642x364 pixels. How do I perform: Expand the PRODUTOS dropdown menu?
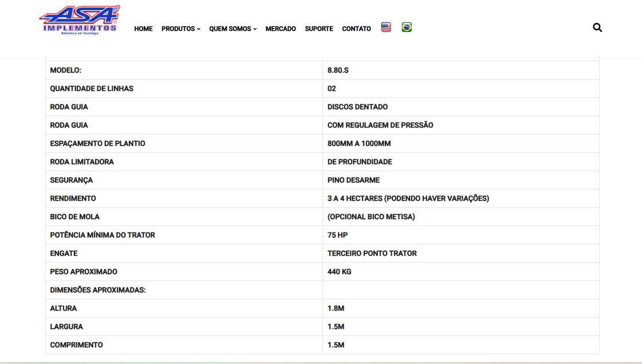tap(180, 29)
